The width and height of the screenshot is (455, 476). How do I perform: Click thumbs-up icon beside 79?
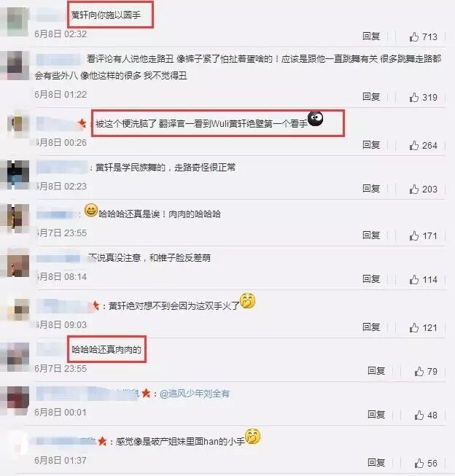tap(419, 371)
